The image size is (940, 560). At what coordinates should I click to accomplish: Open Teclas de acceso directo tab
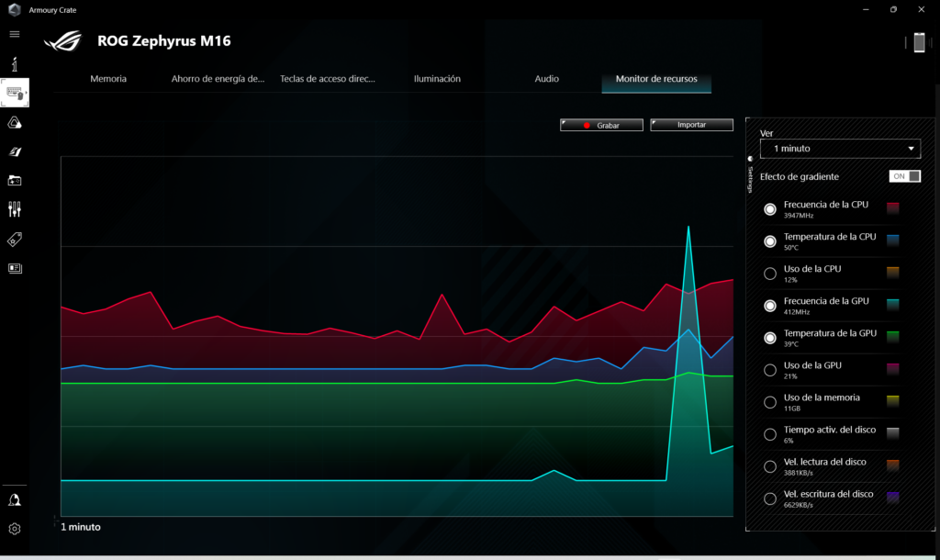tap(328, 79)
